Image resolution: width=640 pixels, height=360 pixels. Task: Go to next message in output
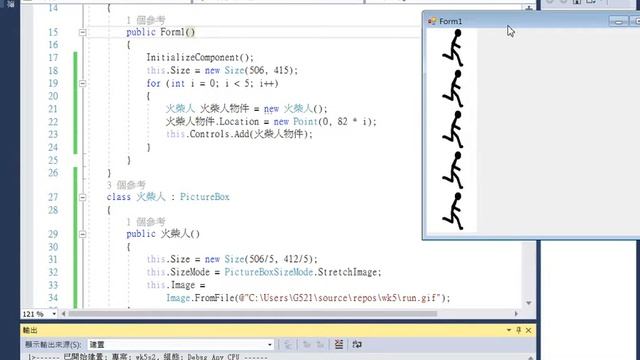[x=320, y=344]
